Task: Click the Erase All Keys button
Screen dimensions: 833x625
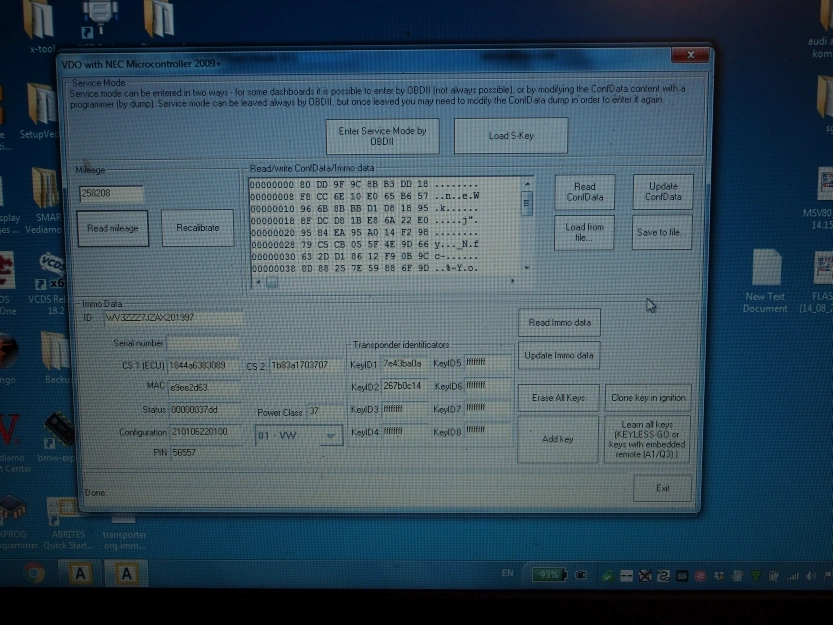Action: pyautogui.click(x=558, y=398)
